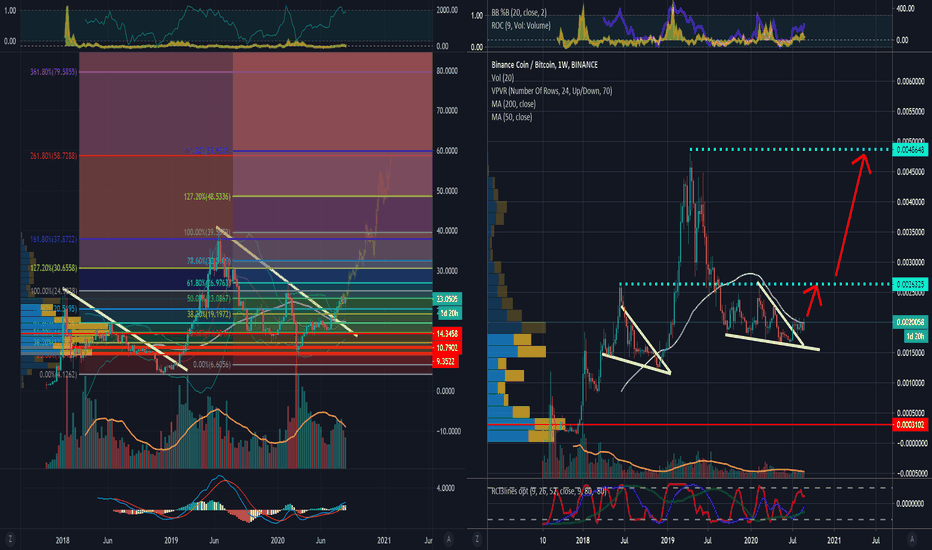Viewport: 932px width, 550px height.
Task: Click the 23.0505 current price label
Action: click(x=447, y=299)
